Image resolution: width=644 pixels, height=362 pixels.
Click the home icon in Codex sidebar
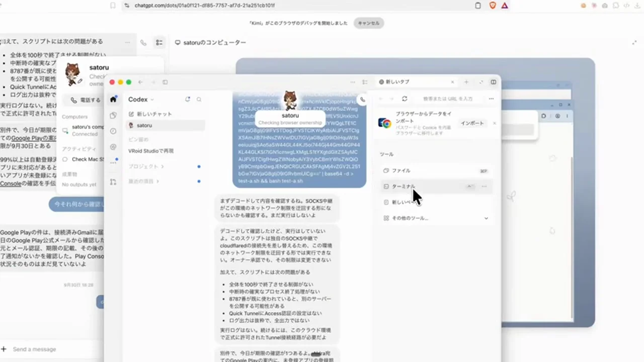point(113,99)
